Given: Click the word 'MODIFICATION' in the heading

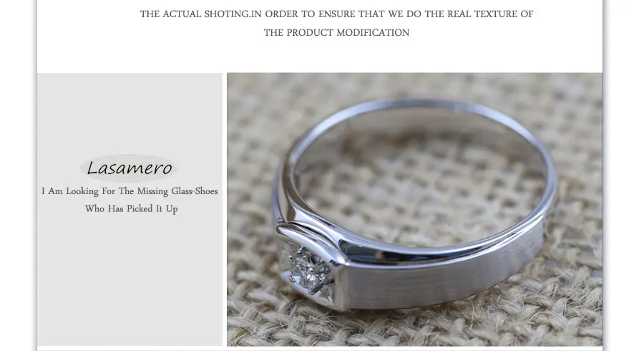Looking at the screenshot, I should (373, 32).
